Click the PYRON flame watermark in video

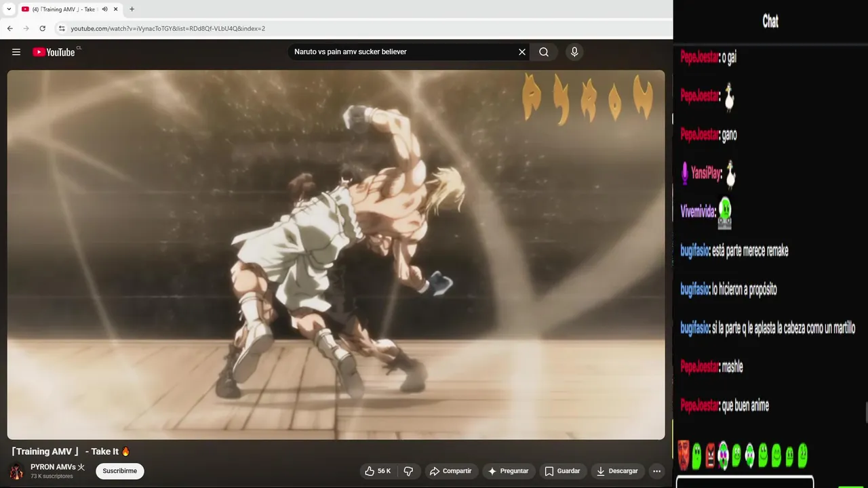click(587, 100)
